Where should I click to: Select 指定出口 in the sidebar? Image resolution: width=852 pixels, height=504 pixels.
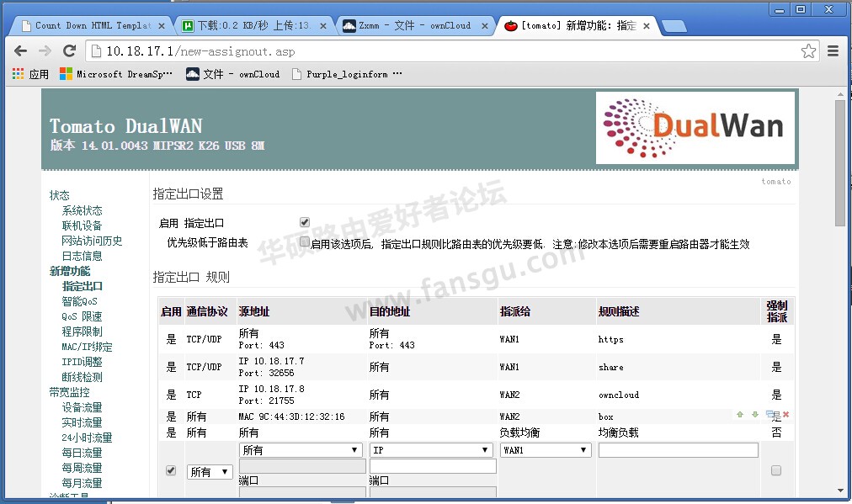click(x=82, y=286)
